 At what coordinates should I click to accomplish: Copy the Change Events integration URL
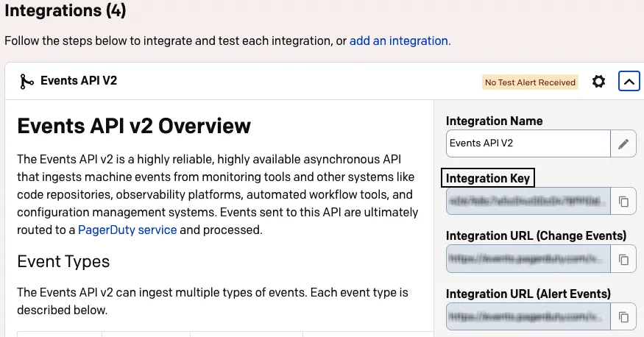pyautogui.click(x=623, y=259)
